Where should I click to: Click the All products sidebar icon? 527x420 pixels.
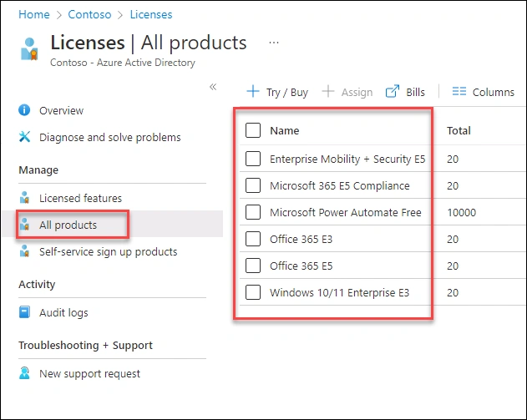(x=24, y=225)
